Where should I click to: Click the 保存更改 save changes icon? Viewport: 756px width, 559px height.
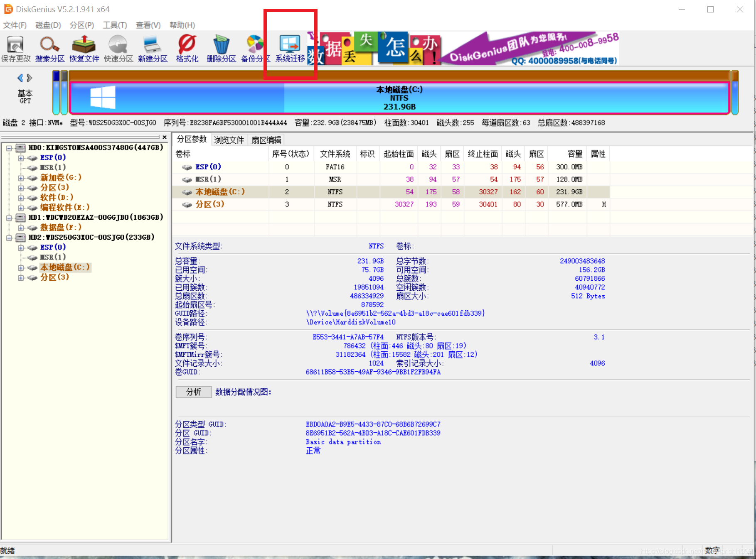[x=16, y=49]
